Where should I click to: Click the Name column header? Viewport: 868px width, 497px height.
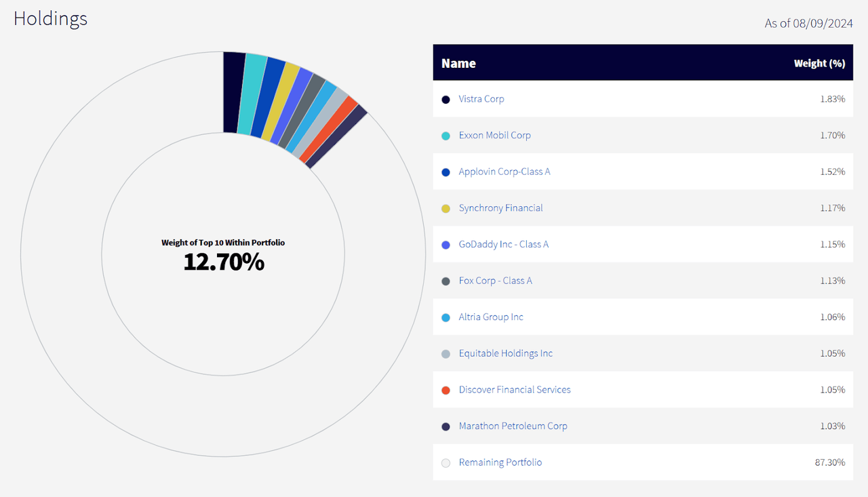(458, 63)
